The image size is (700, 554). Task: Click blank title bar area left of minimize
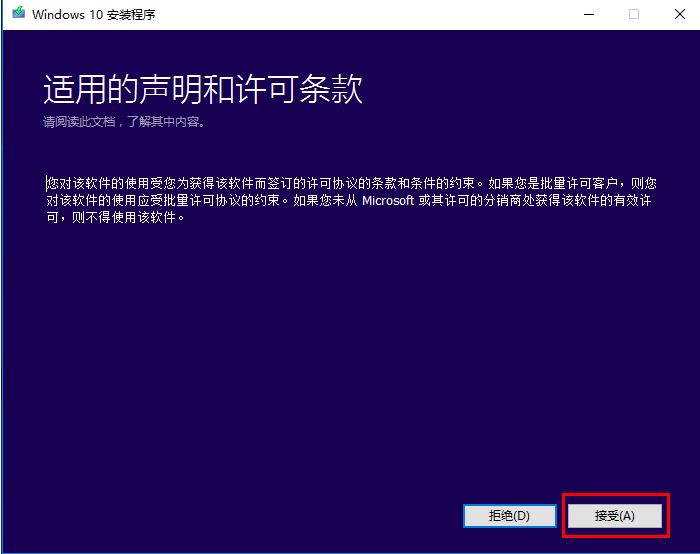[x=400, y=14]
